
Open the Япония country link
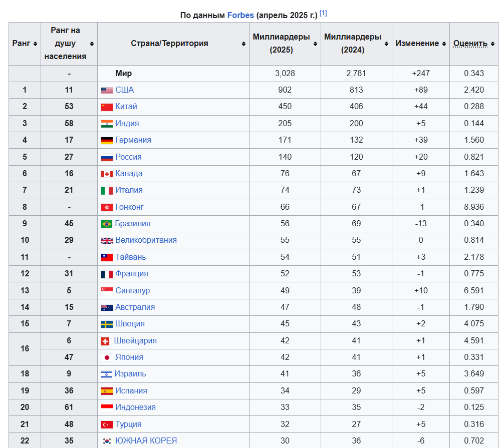(129, 357)
